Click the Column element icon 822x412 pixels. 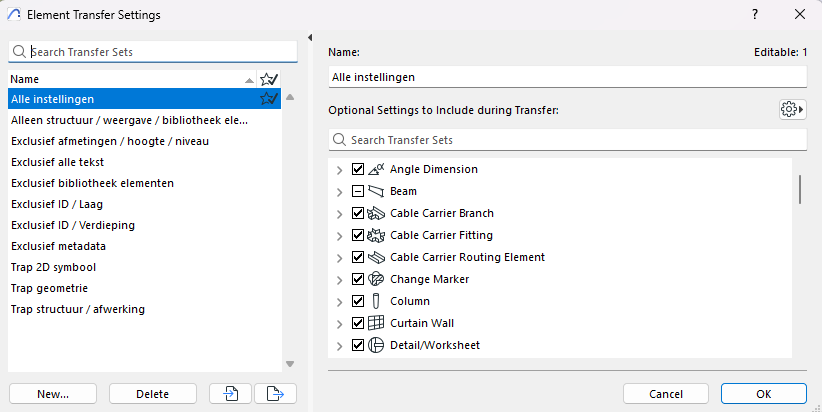click(376, 301)
